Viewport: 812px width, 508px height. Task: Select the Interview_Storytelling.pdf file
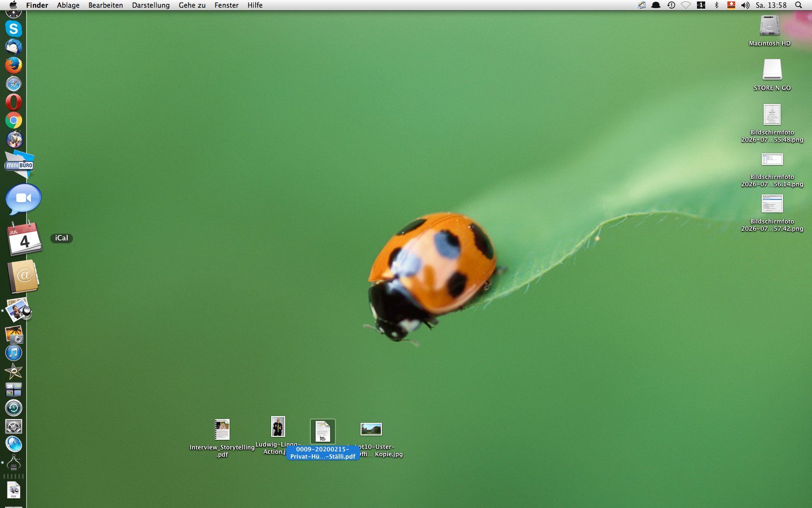coord(222,430)
